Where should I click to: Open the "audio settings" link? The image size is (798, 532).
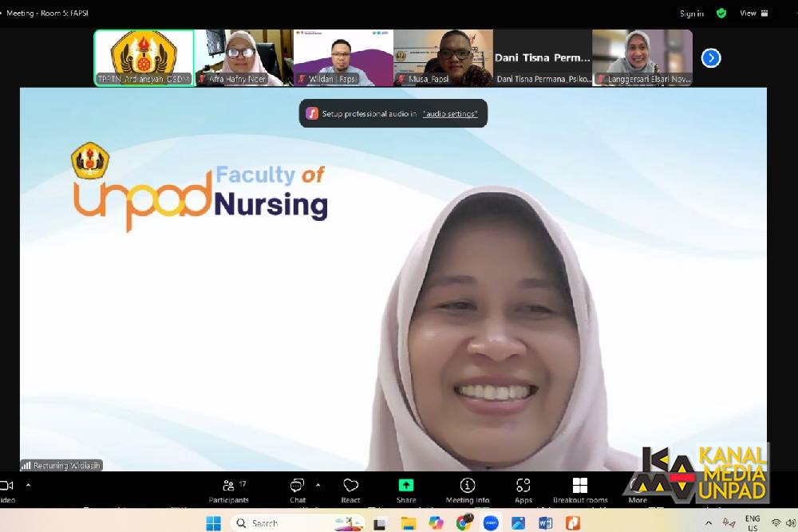(x=450, y=114)
